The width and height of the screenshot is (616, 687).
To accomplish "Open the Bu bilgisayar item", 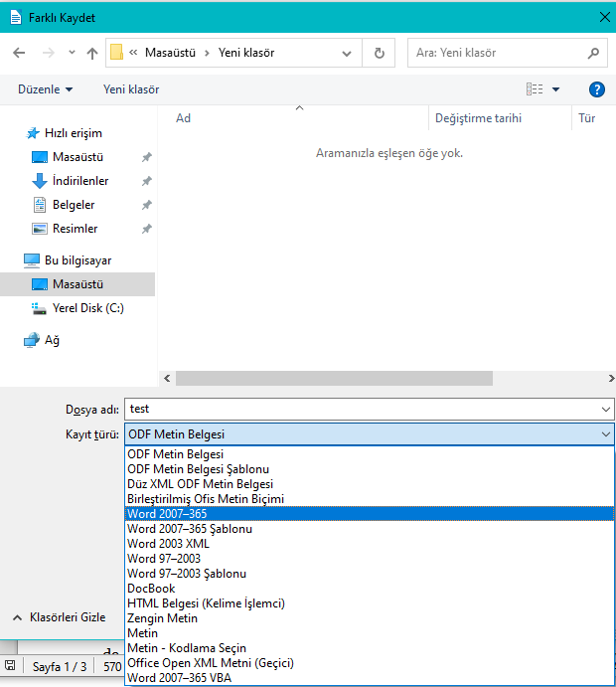I will coord(77,260).
